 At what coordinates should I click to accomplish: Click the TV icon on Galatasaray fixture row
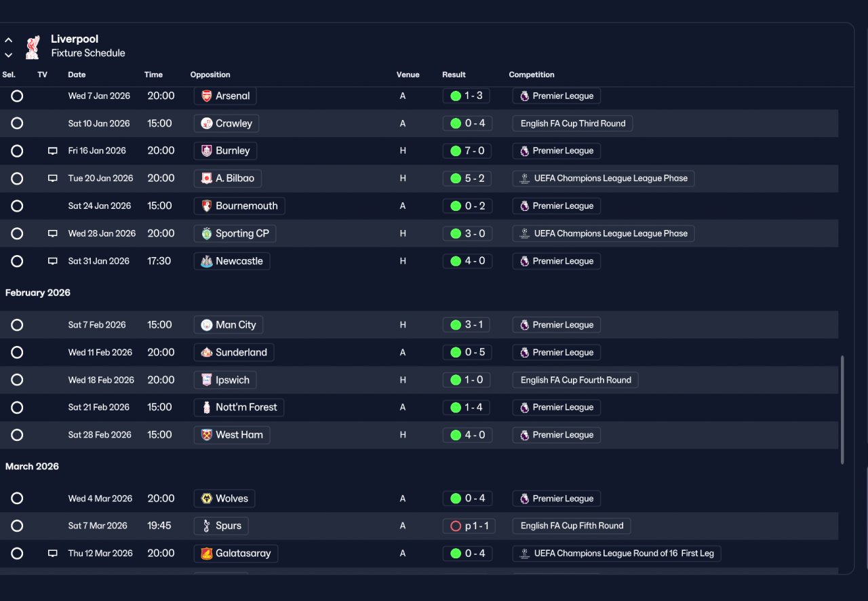coord(53,554)
